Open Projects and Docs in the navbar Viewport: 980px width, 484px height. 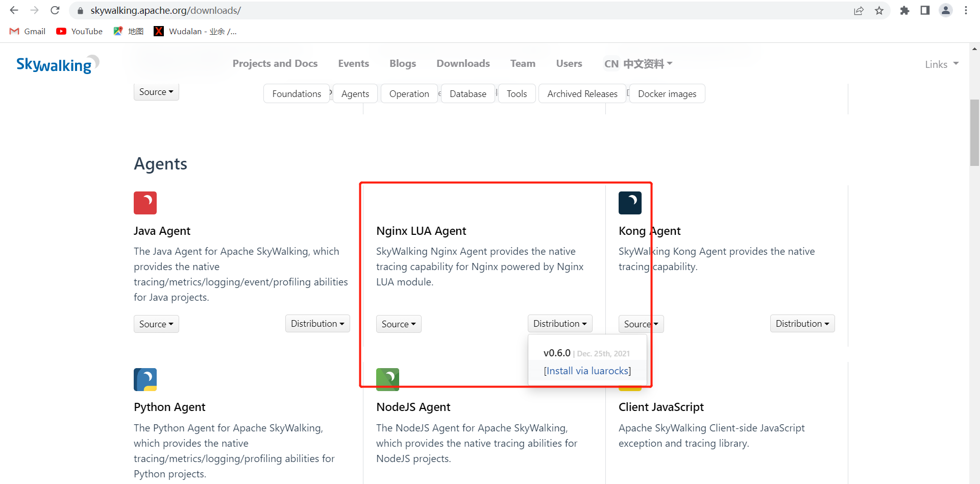pos(275,63)
